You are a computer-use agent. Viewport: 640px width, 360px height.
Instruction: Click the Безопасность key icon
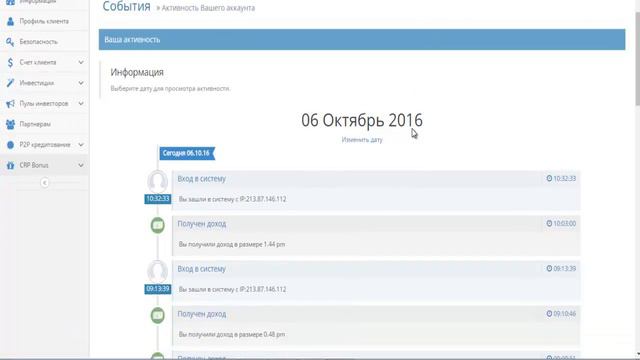[10, 42]
